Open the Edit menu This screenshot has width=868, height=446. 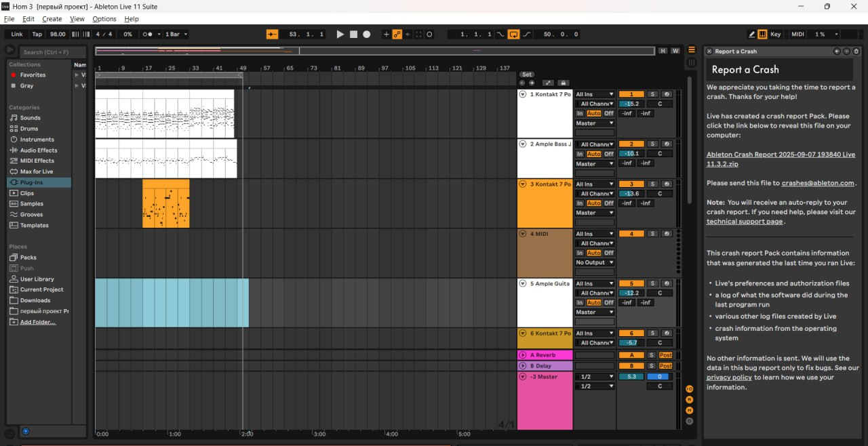pyautogui.click(x=28, y=19)
